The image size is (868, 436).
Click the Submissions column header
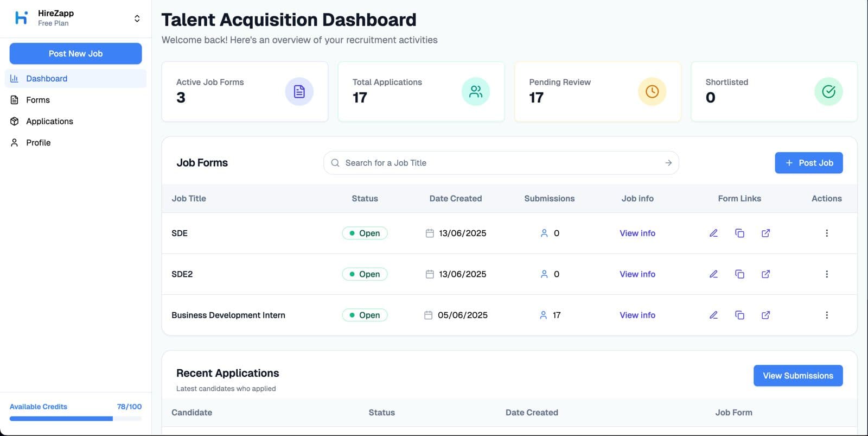pyautogui.click(x=549, y=199)
